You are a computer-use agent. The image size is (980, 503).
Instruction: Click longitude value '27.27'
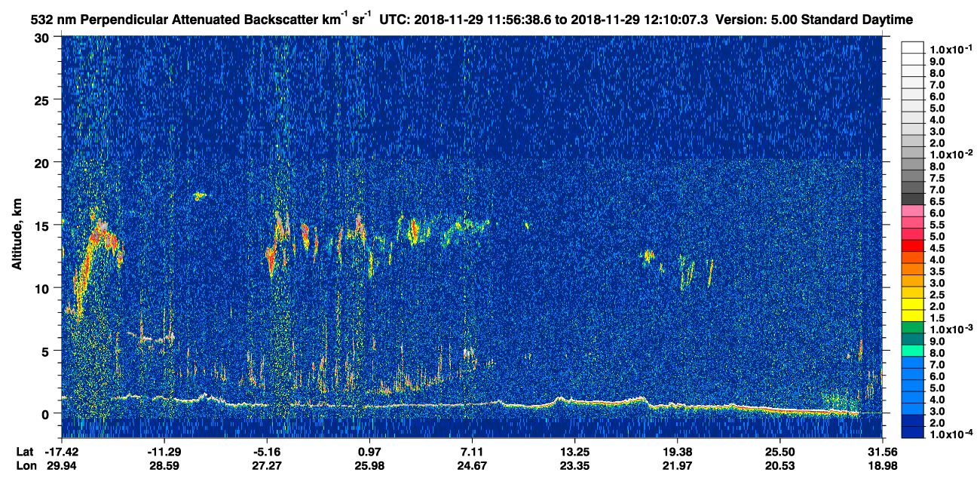pyautogui.click(x=267, y=465)
